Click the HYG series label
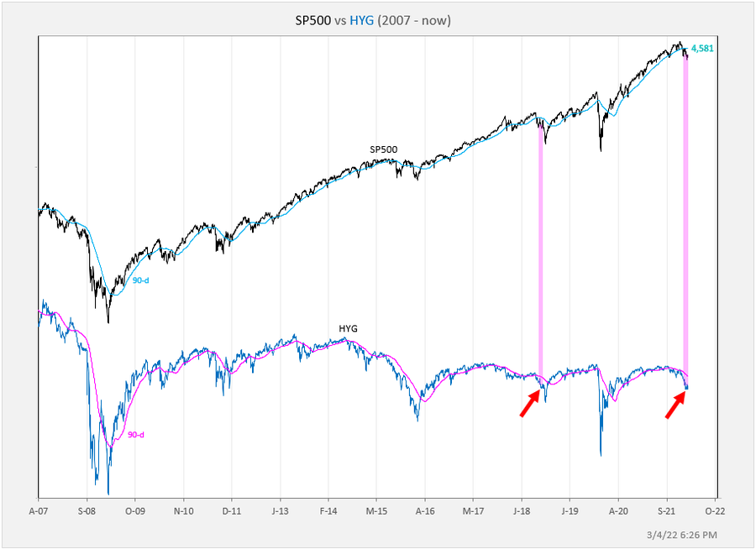756x549 pixels. click(x=348, y=328)
